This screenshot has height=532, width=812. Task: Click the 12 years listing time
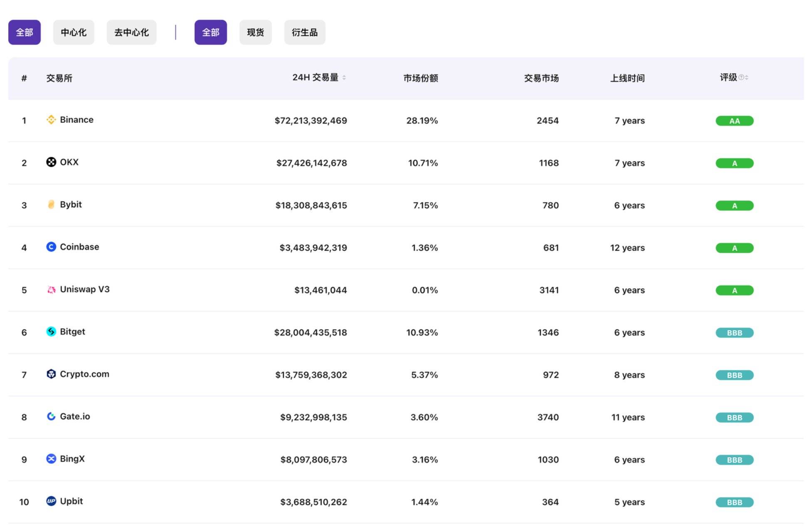tap(627, 248)
